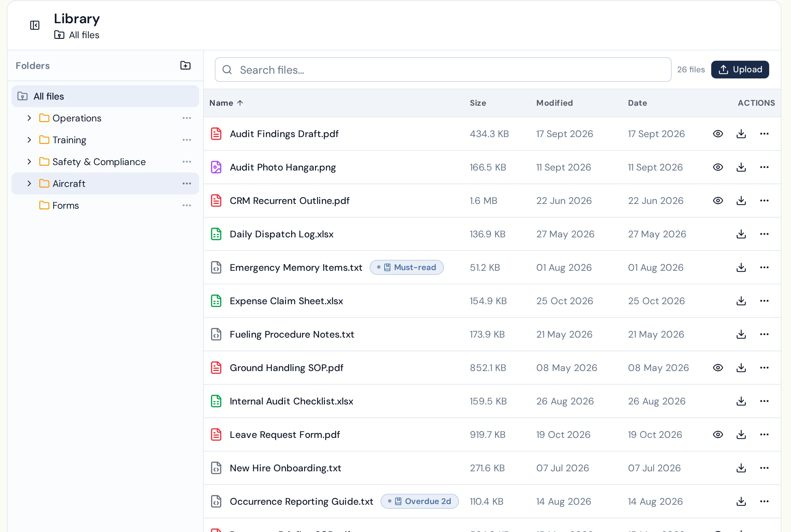The height and width of the screenshot is (532, 791).
Task: Click the Must-read badge
Action: click(407, 267)
